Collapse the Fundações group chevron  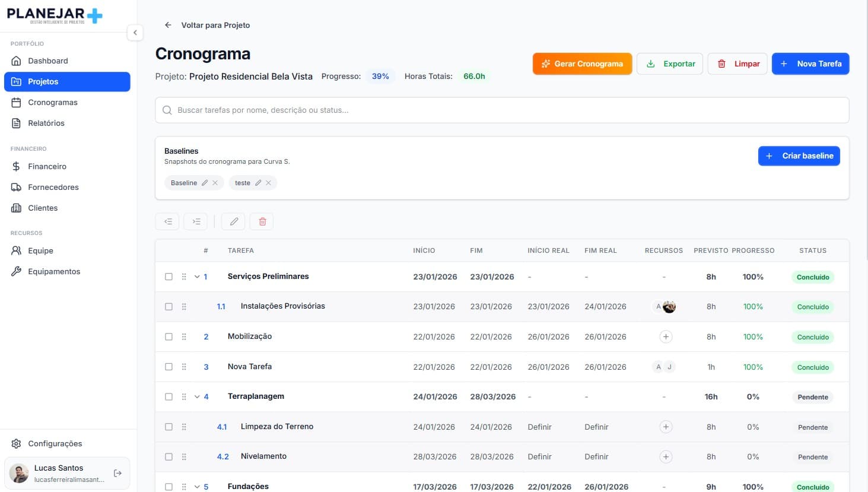(197, 487)
